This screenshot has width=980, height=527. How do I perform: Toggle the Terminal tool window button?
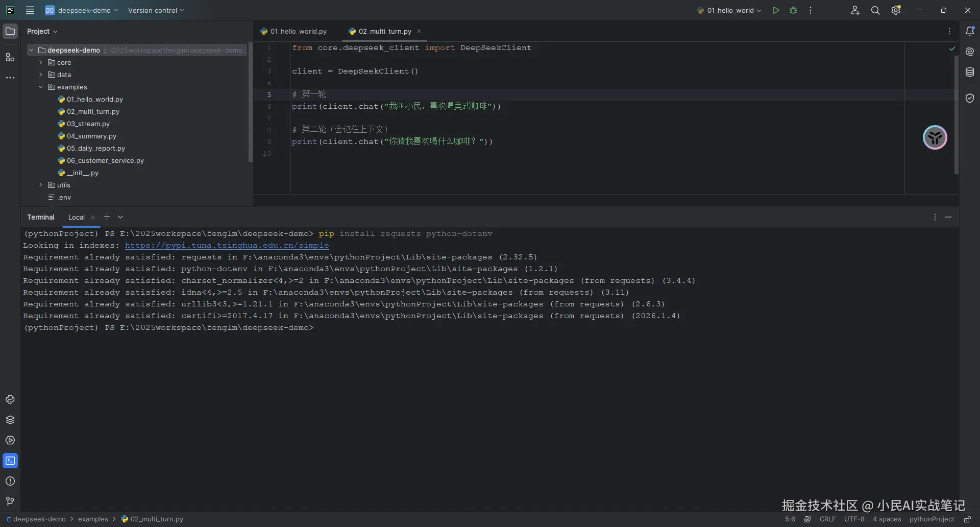click(10, 461)
